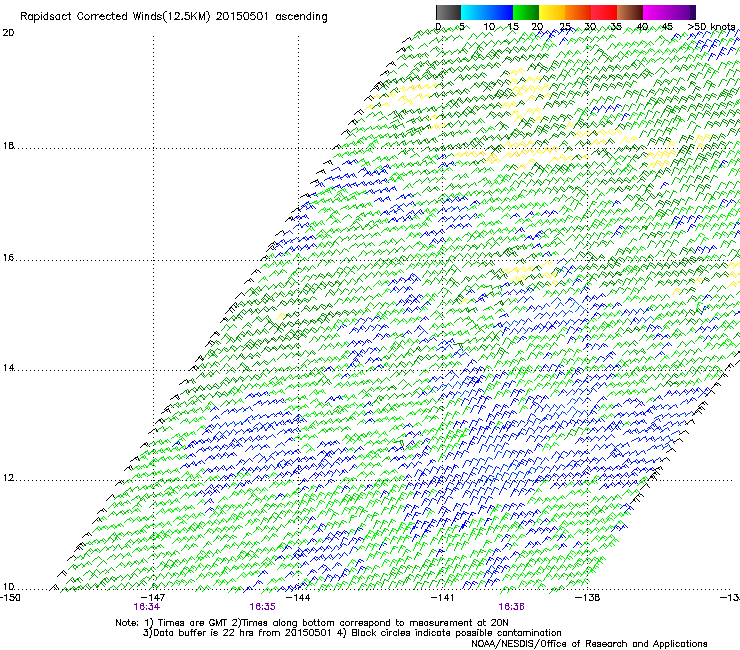The image size is (740, 650).
Task: Click the orange 25-30 knot color swatch
Action: (x=578, y=12)
